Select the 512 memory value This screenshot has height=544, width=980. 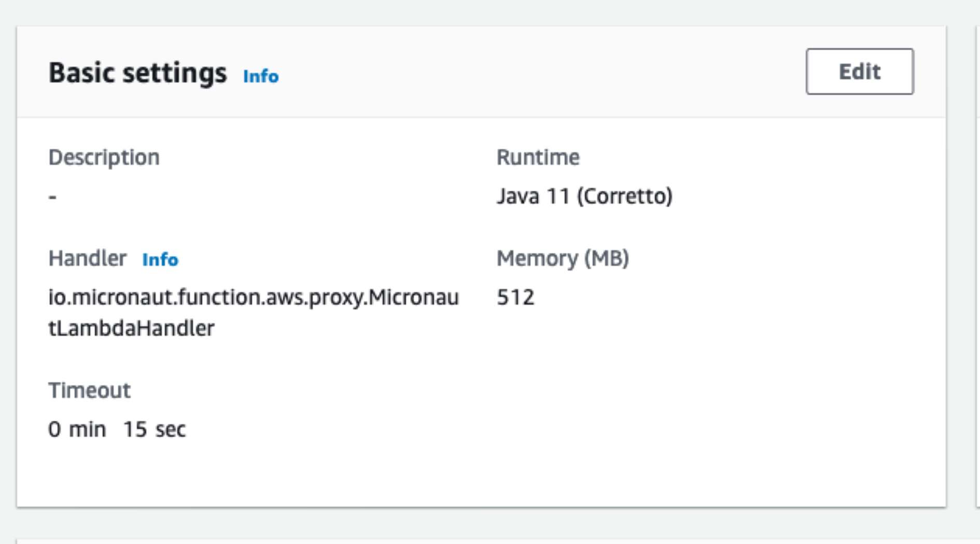515,297
